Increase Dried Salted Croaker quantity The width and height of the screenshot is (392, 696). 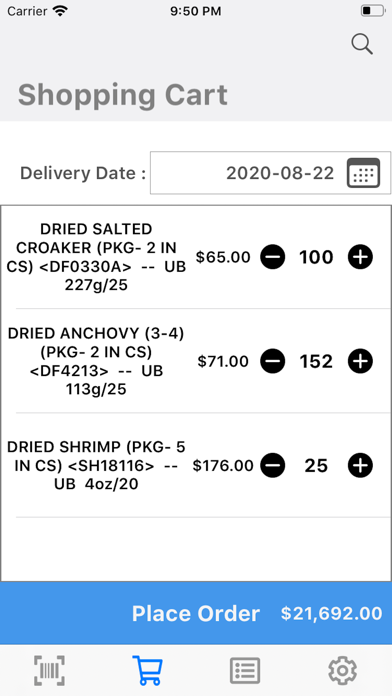tap(360, 257)
